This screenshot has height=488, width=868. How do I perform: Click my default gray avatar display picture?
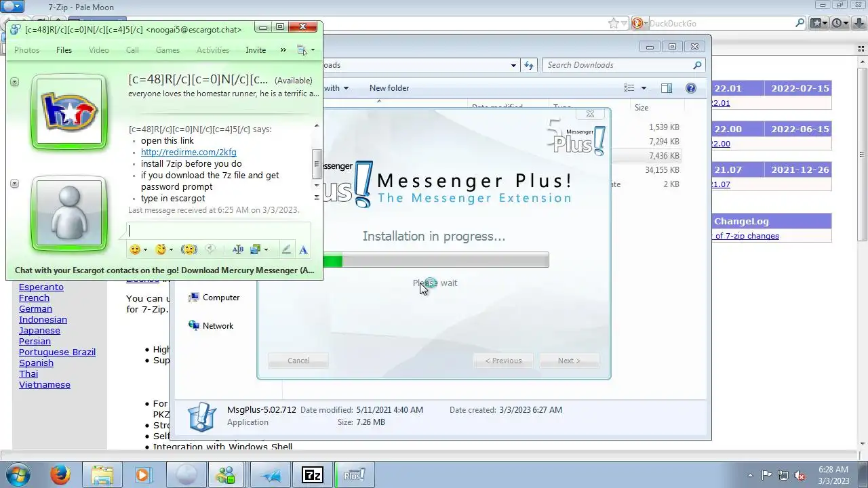[x=69, y=212]
